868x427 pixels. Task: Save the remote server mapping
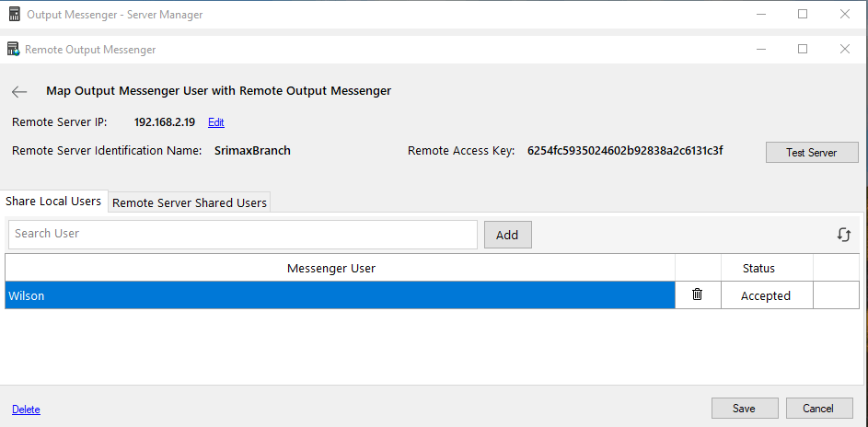(745, 409)
